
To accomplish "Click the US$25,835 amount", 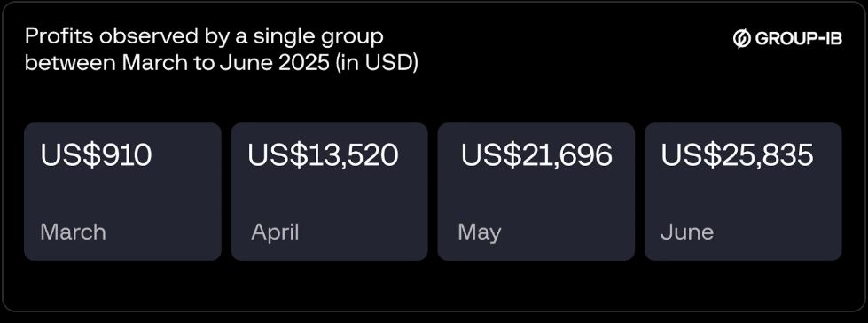I will tap(738, 155).
